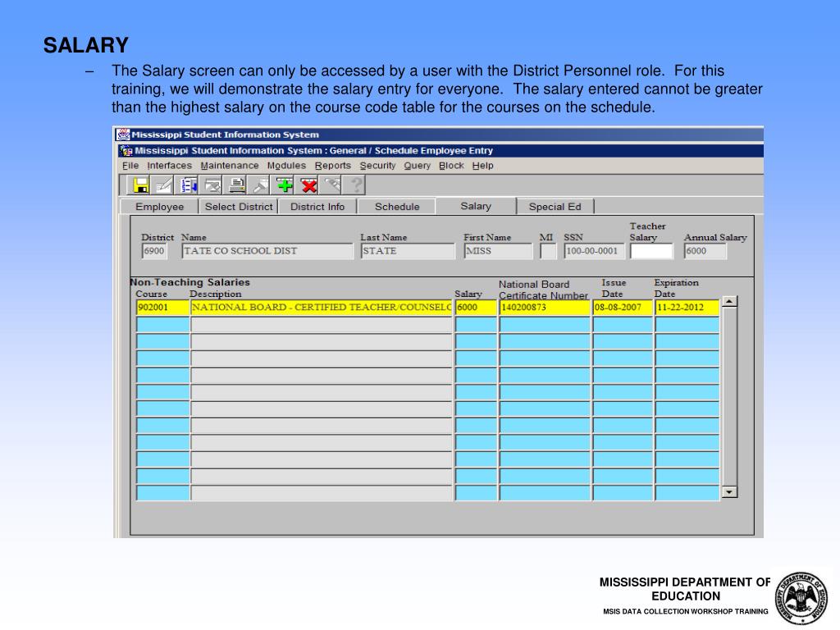Open the Block menu
This screenshot has width=840, height=630.
[451, 166]
